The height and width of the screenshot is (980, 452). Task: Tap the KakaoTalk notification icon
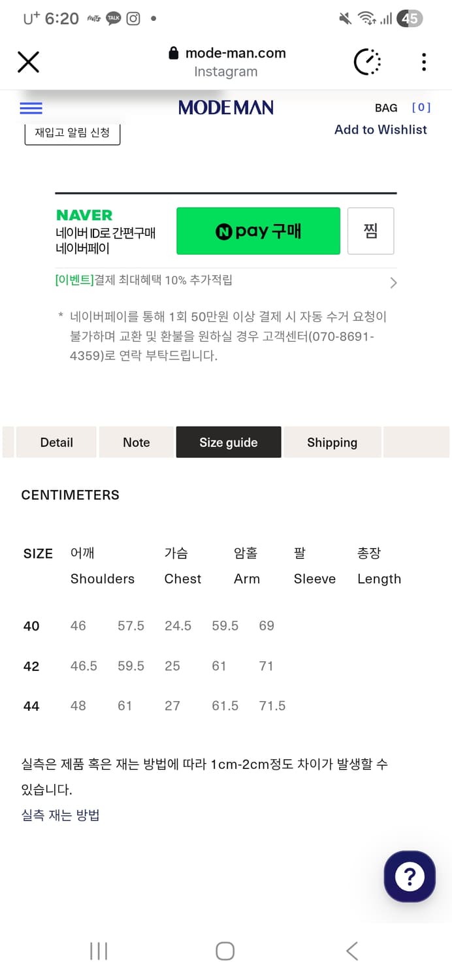(113, 18)
